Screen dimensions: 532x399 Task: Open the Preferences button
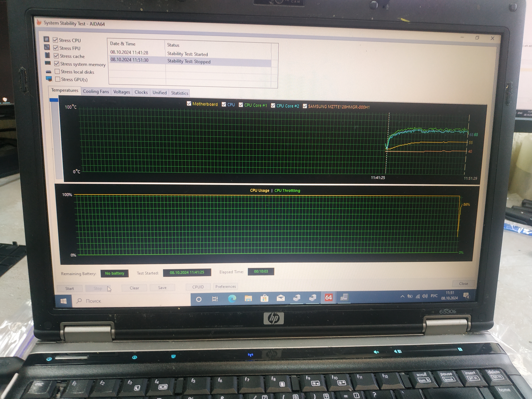click(x=226, y=286)
